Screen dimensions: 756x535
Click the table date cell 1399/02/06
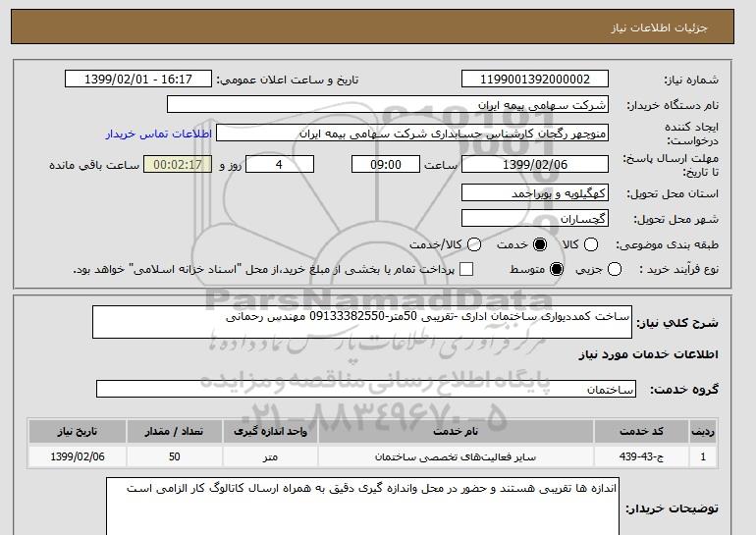tap(78, 456)
